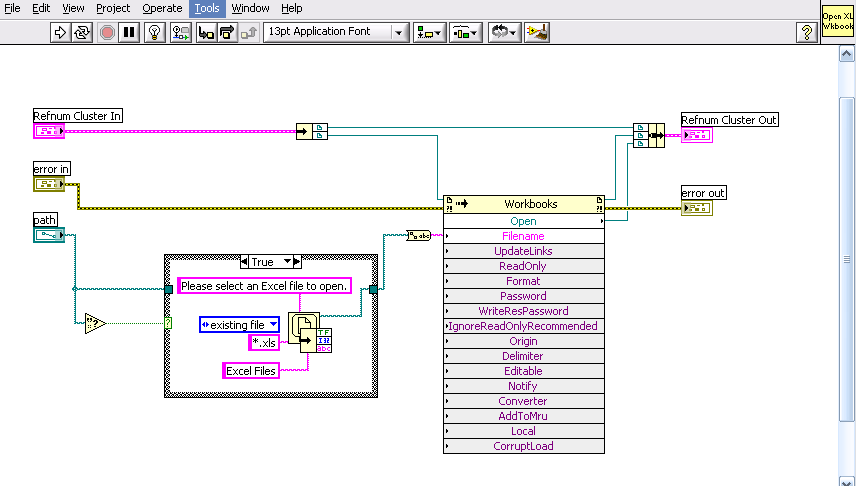Open the True case selector dropdown
This screenshot has height=486, width=856.
(x=287, y=262)
